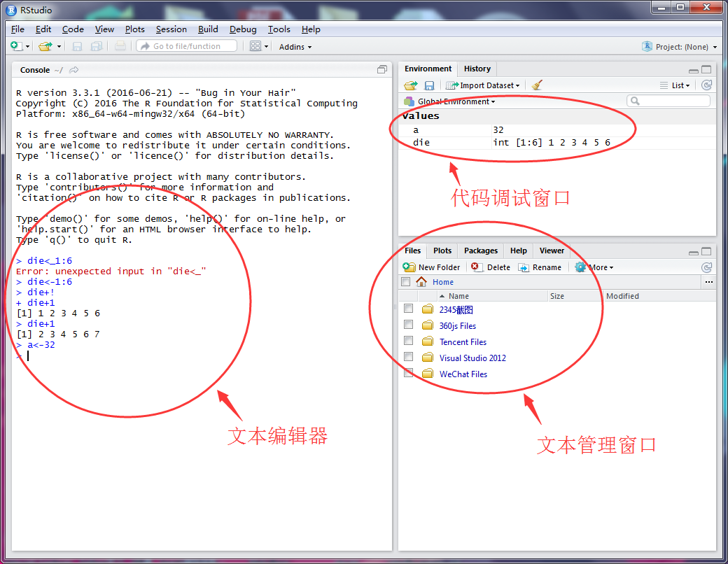This screenshot has width=728, height=564.
Task: Open the Addins dropdown menu
Action: (x=295, y=47)
